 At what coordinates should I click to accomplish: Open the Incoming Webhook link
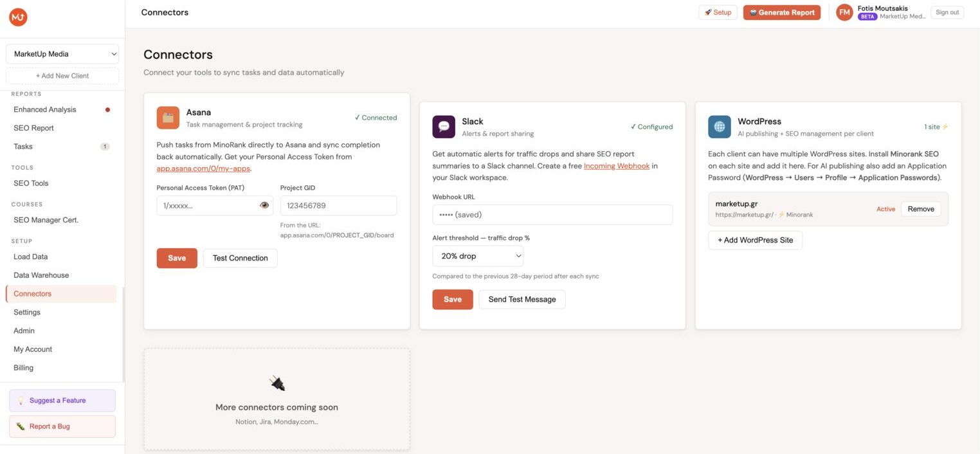pos(617,166)
